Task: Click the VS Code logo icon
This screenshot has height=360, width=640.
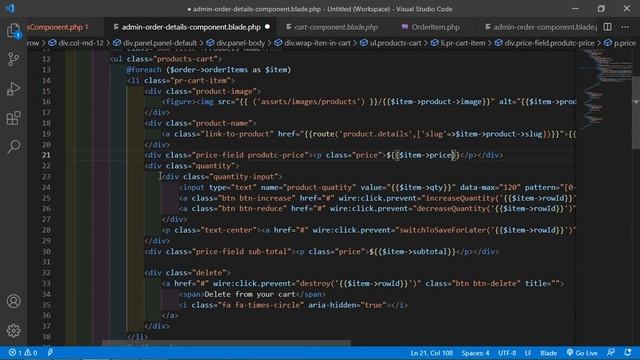Action: click(x=10, y=8)
